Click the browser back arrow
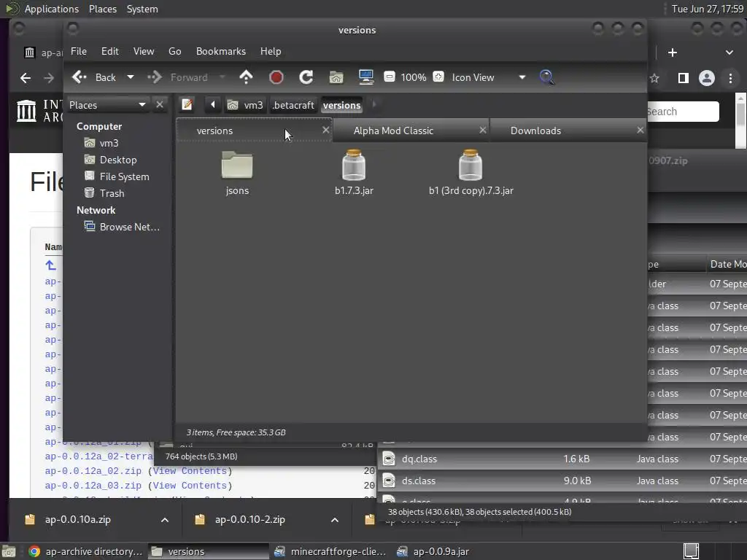This screenshot has height=560, width=747. (26, 77)
